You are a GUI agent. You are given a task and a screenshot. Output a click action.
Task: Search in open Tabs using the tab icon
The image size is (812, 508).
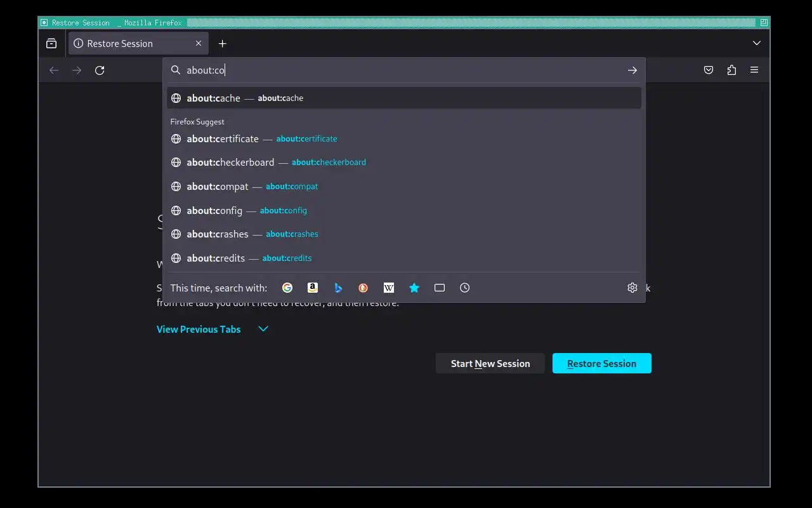coord(440,288)
